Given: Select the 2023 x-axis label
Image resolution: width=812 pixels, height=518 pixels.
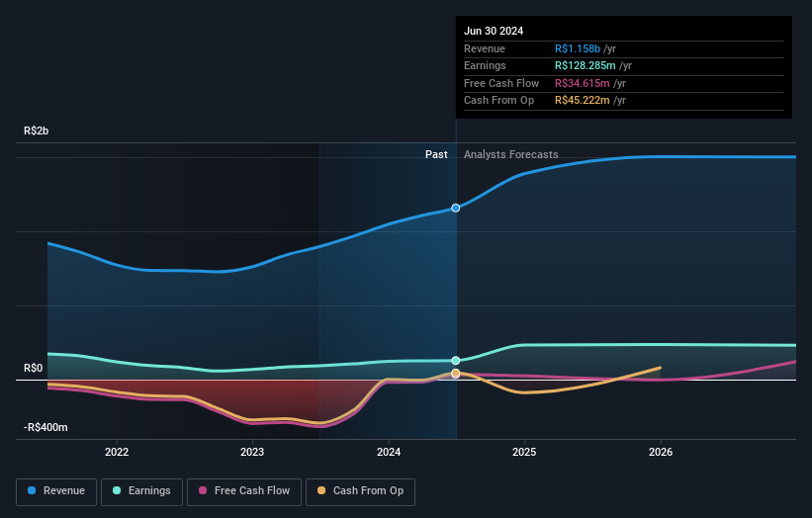Looking at the screenshot, I should point(252,452).
